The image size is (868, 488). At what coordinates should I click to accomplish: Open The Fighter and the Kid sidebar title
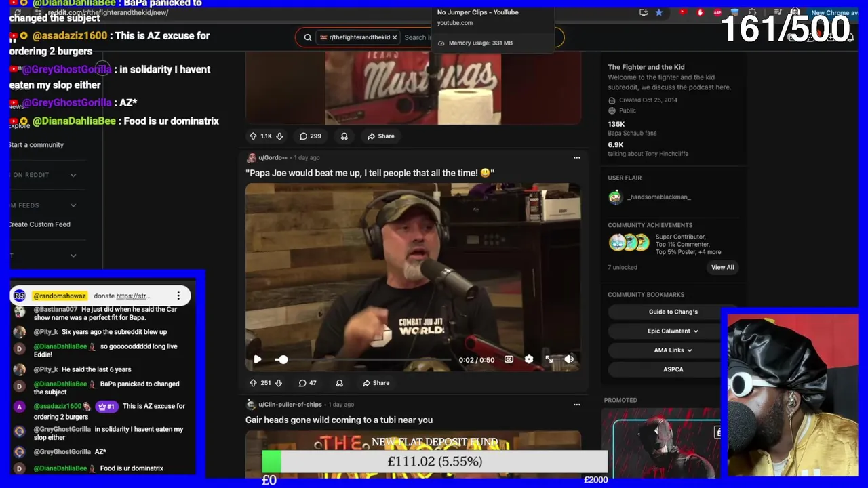pyautogui.click(x=646, y=67)
